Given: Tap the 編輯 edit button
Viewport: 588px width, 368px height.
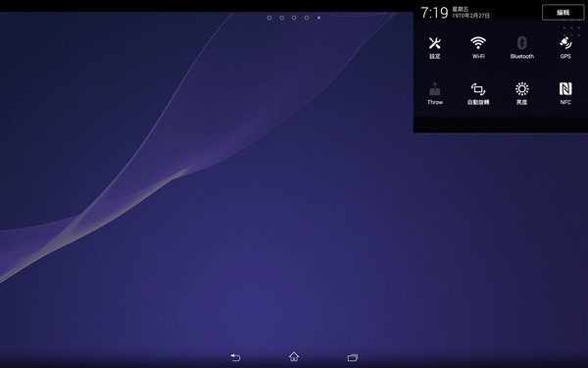Looking at the screenshot, I should click(x=563, y=13).
